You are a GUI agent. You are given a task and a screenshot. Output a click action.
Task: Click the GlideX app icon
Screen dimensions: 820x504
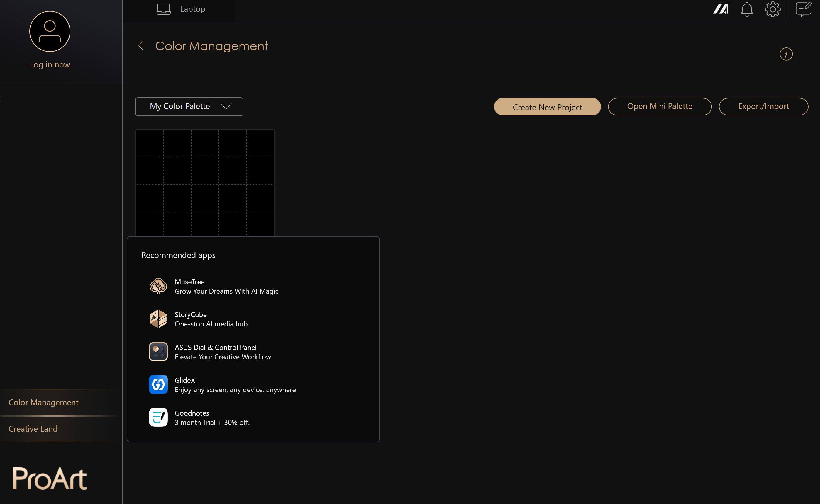click(x=158, y=384)
